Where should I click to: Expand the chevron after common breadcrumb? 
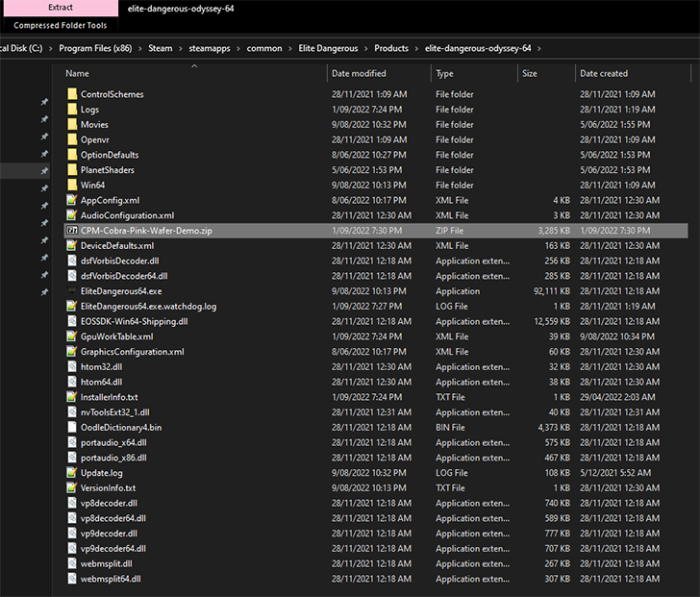[x=290, y=49]
